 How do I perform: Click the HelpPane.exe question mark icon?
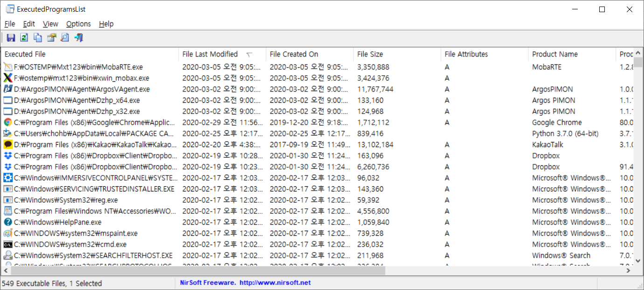pyautogui.click(x=8, y=222)
